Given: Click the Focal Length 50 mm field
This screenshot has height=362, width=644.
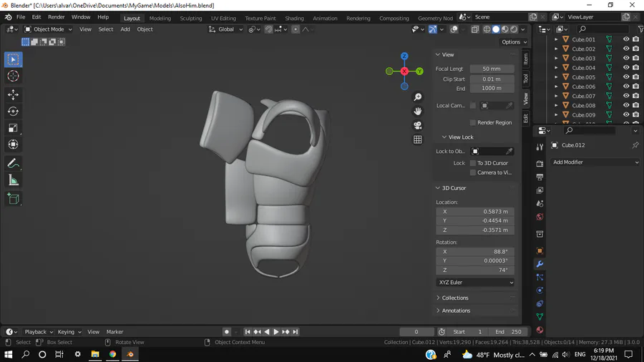Looking at the screenshot, I should point(492,69).
